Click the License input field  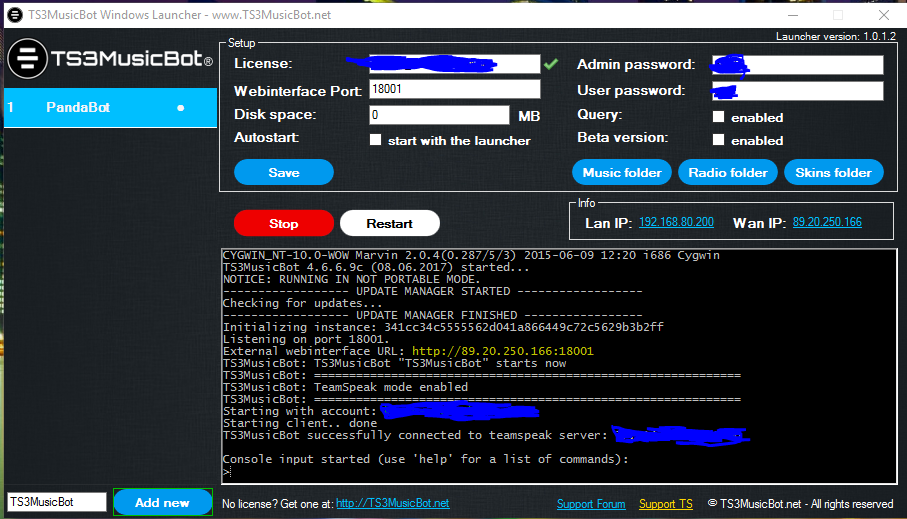[455, 64]
